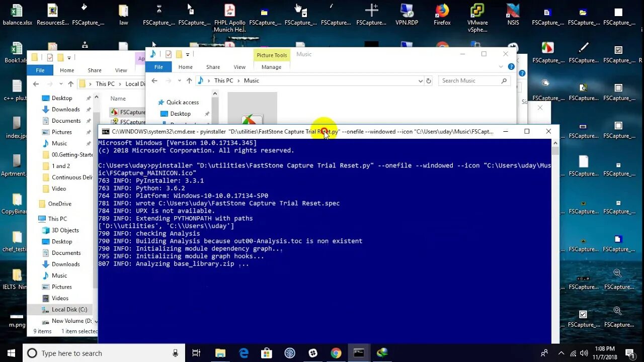Open the VMware vSphere desktop shortcut

[477, 18]
